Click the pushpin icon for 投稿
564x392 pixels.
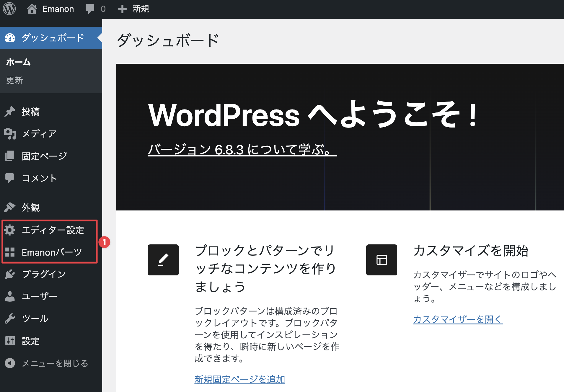[x=10, y=112]
